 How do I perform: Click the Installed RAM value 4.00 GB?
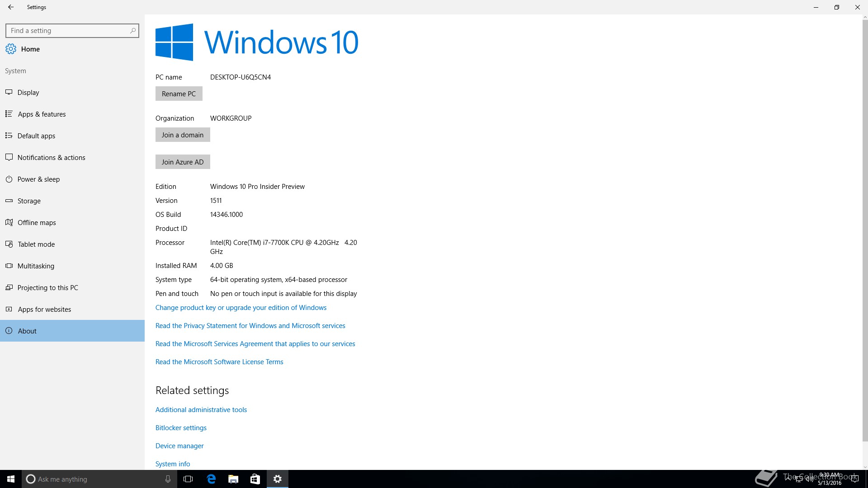tap(222, 266)
